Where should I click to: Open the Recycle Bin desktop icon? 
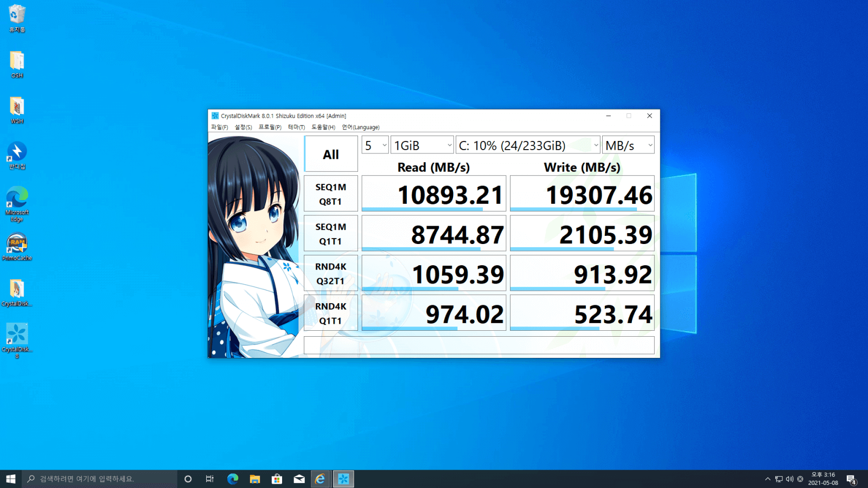coord(17,18)
